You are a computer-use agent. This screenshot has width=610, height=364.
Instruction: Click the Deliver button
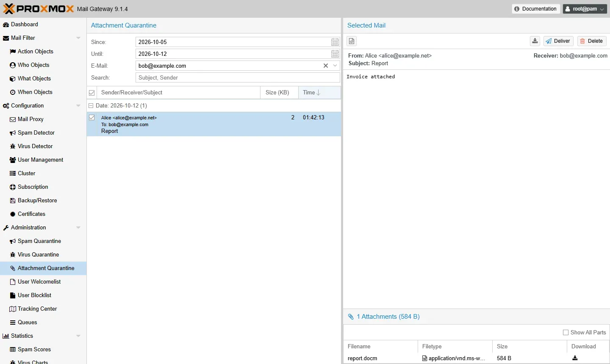[558, 41]
